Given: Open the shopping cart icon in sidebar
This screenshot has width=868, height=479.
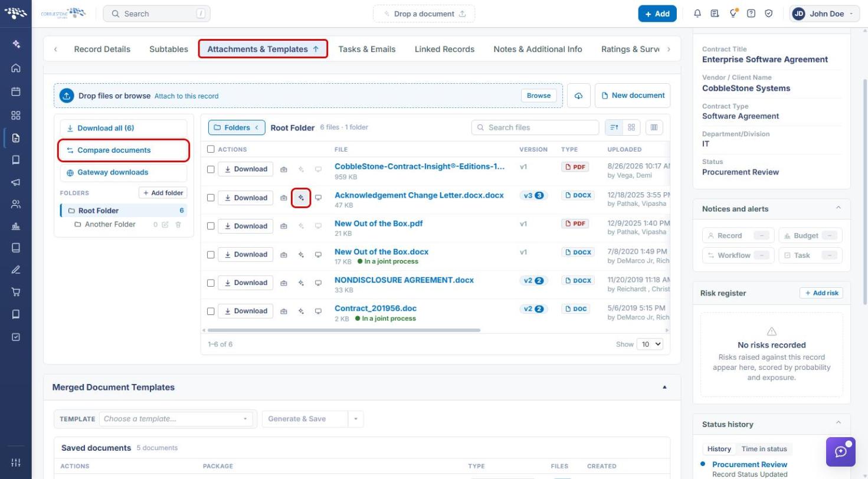Looking at the screenshot, I should tap(16, 292).
